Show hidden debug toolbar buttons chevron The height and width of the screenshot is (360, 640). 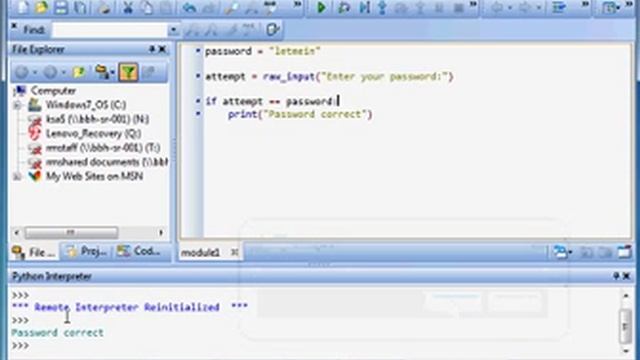click(473, 4)
